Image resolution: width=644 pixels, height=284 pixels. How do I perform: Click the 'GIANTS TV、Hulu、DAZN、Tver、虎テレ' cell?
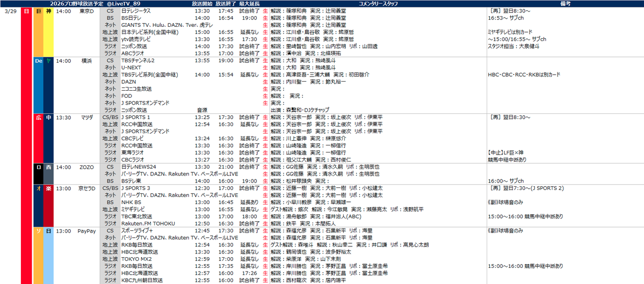167,25
